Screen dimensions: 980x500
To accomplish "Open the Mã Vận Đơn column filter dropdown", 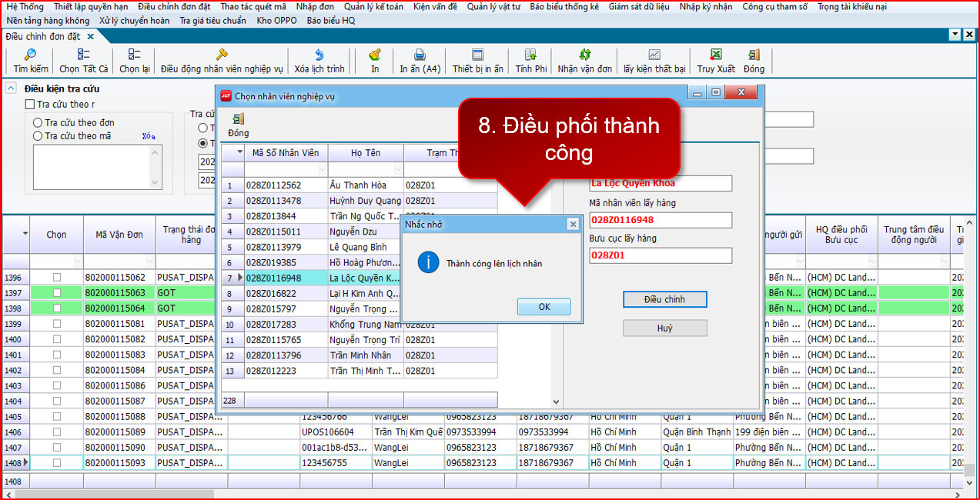I will pyautogui.click(x=149, y=262).
